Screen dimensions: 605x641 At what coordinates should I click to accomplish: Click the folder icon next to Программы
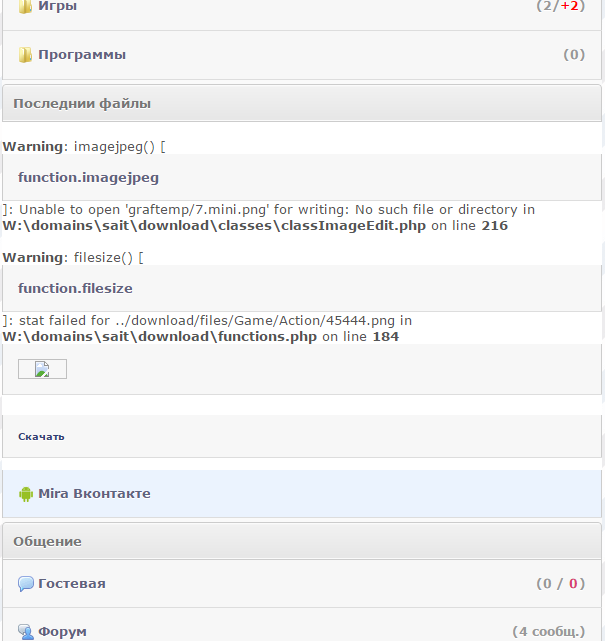(x=26, y=55)
